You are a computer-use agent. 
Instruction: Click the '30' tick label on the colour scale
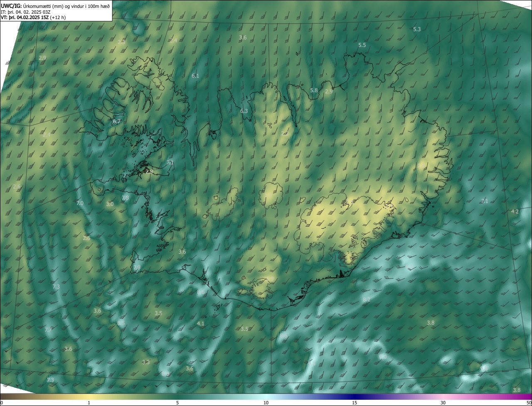[x=443, y=403]
